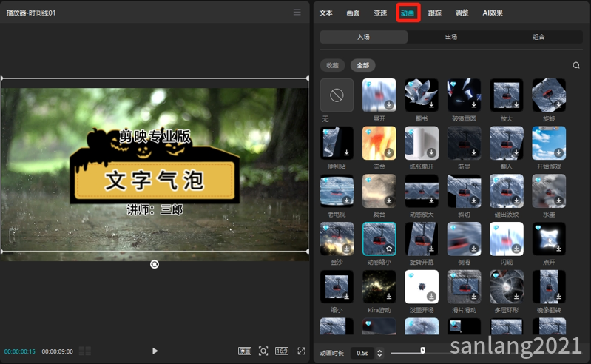Screen dimensions: 591x364
Task: Switch to the 文本 tab
Action: (x=326, y=13)
